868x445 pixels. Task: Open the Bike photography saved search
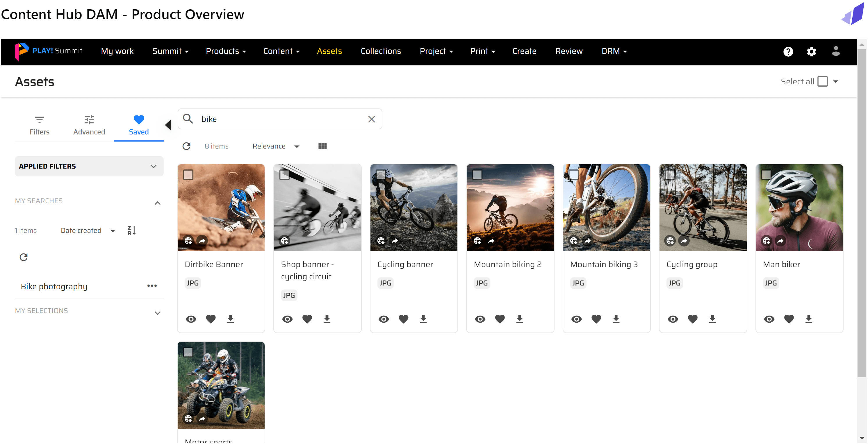click(54, 286)
